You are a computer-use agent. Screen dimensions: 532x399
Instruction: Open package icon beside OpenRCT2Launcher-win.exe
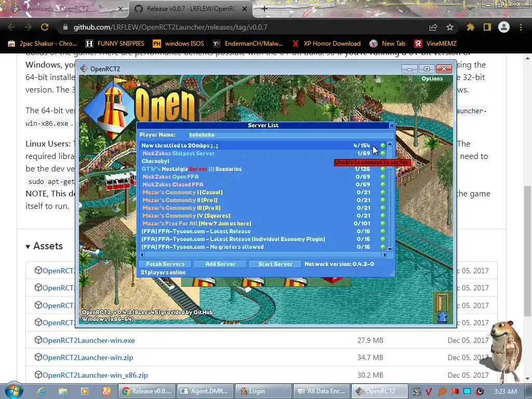[x=38, y=340]
